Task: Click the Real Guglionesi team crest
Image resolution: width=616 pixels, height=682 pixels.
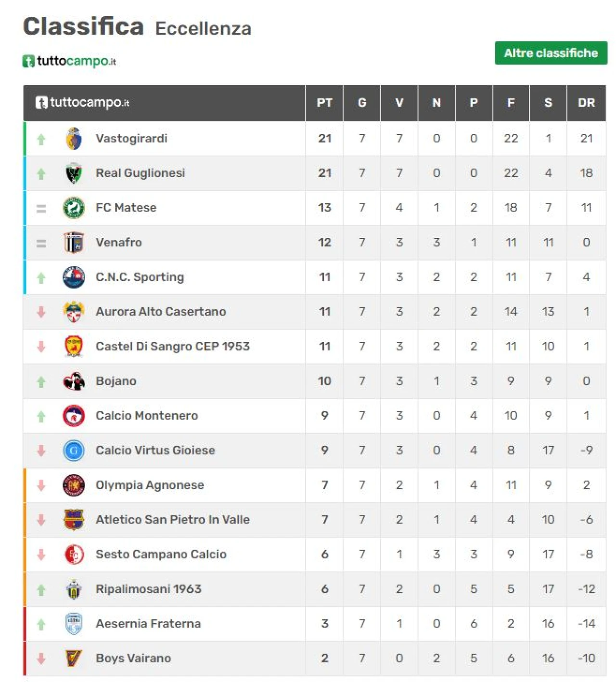Action: click(x=74, y=173)
